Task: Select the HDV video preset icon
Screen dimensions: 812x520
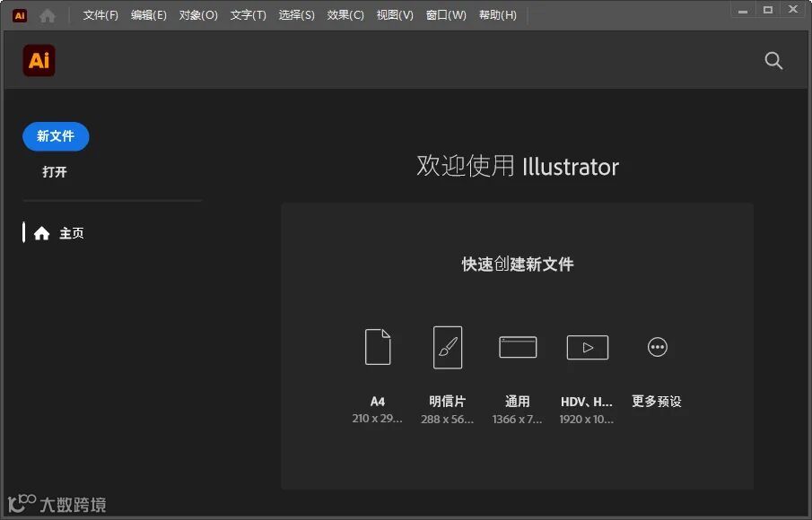Action: pyautogui.click(x=588, y=347)
